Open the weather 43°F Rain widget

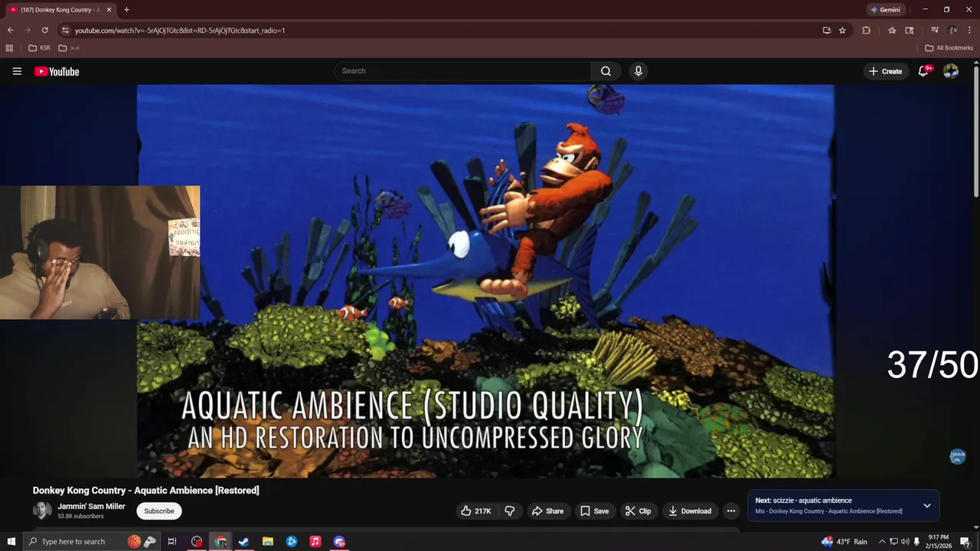844,542
